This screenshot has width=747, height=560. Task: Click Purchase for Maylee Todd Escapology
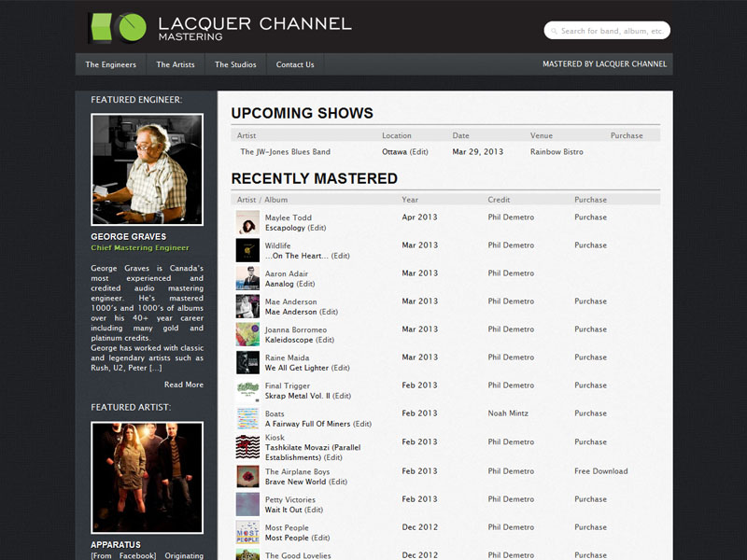click(x=591, y=217)
